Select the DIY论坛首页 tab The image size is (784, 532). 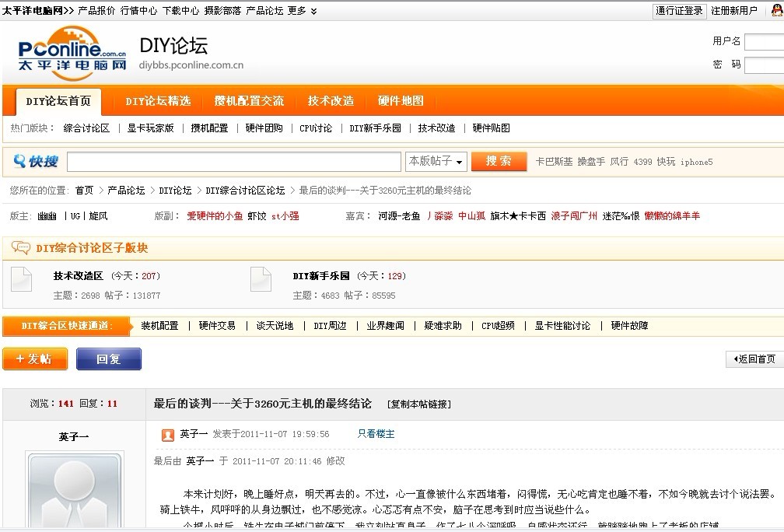pos(58,101)
